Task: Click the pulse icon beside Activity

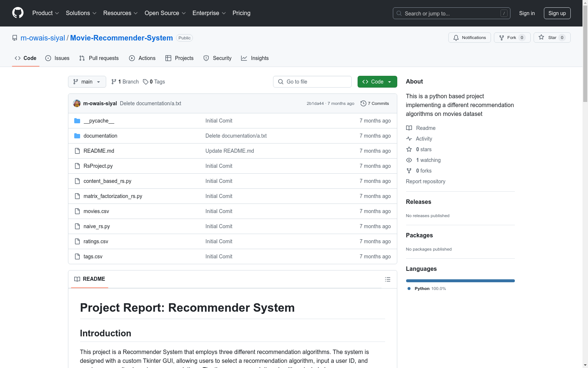Action: pyautogui.click(x=409, y=139)
